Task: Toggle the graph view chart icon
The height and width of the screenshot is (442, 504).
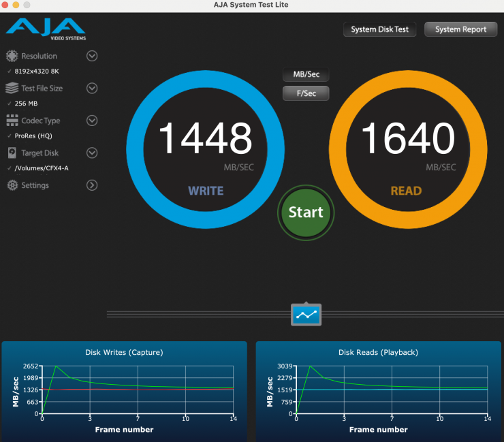Action: pos(306,315)
